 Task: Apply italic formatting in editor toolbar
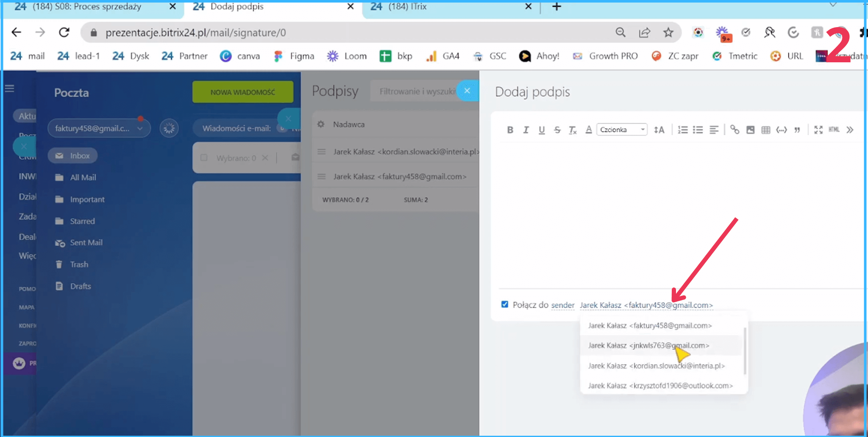click(526, 130)
